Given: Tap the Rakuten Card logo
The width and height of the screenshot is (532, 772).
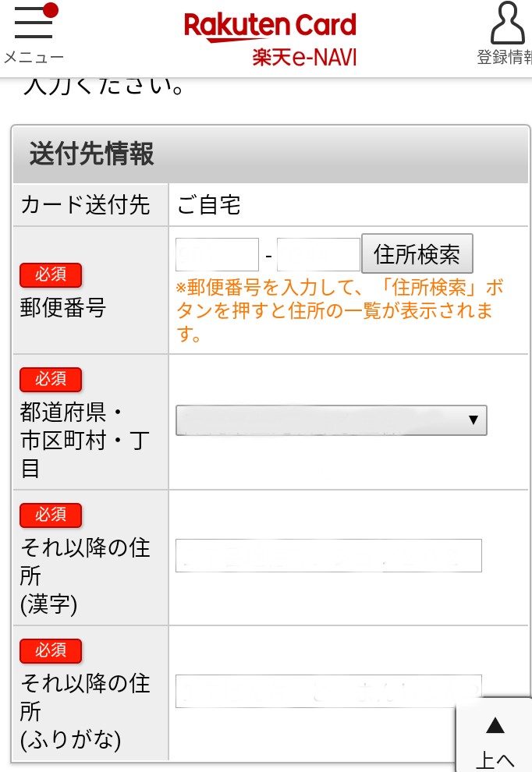Looking at the screenshot, I should (x=270, y=25).
